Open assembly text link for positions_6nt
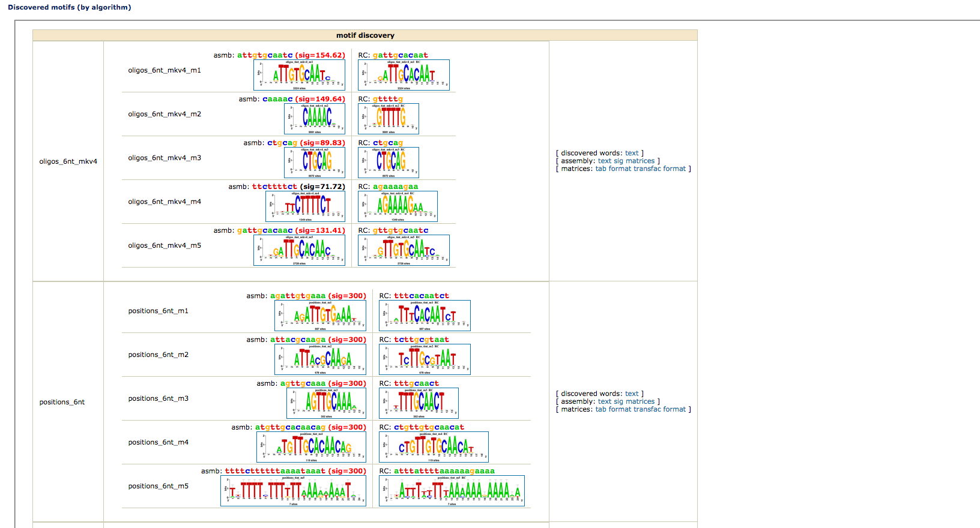The height and width of the screenshot is (528, 980). coord(604,401)
